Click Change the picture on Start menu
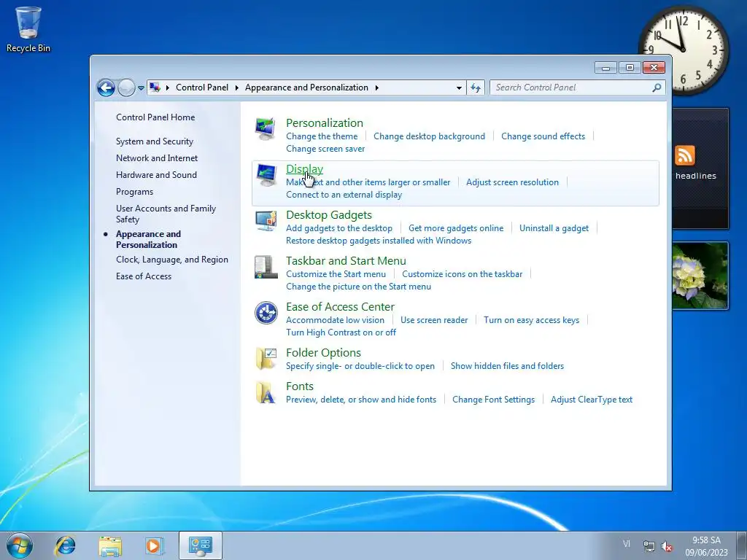The height and width of the screenshot is (560, 747). coord(358,286)
